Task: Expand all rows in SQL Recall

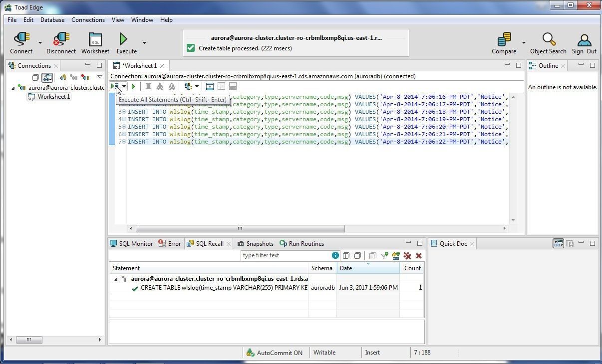Action: click(346, 256)
